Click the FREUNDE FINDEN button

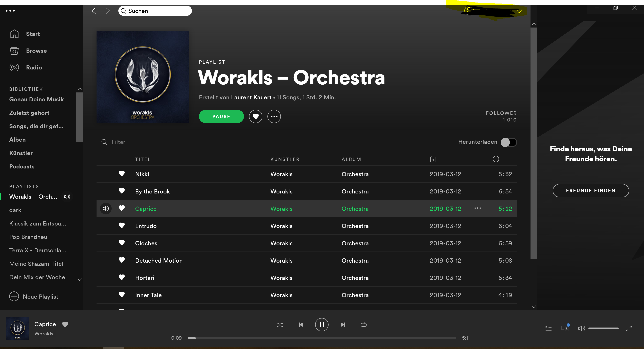coord(590,191)
